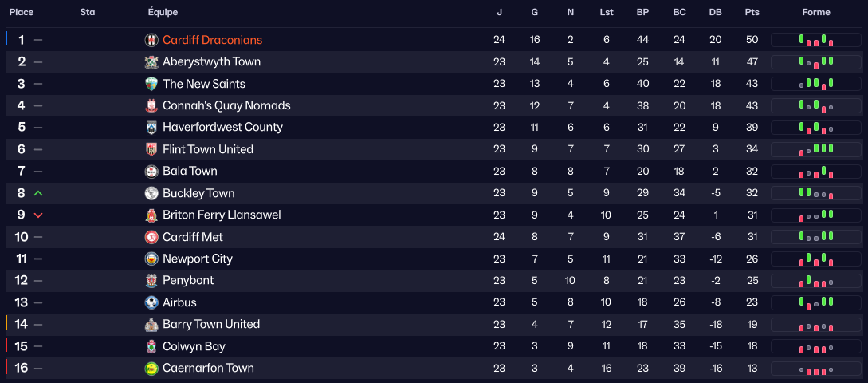Open the Bala Town team link
868x383 pixels.
(x=190, y=171)
